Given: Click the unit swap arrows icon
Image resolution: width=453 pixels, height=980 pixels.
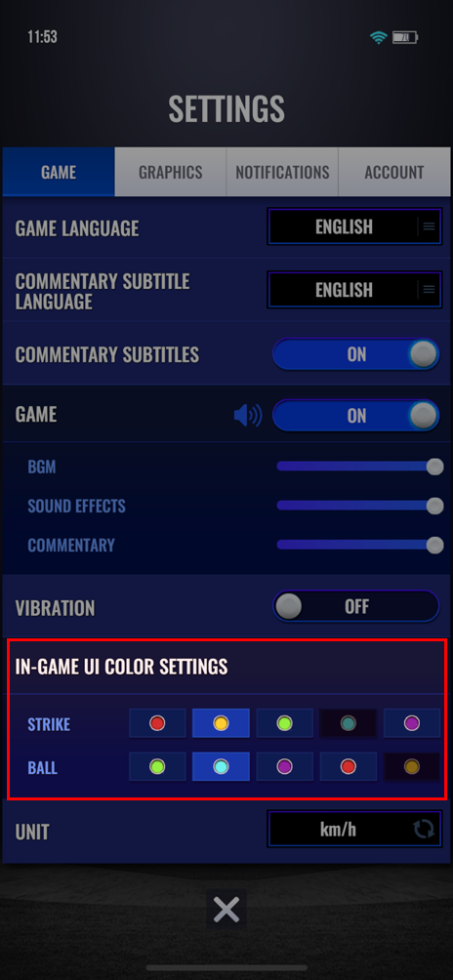Looking at the screenshot, I should (423, 830).
